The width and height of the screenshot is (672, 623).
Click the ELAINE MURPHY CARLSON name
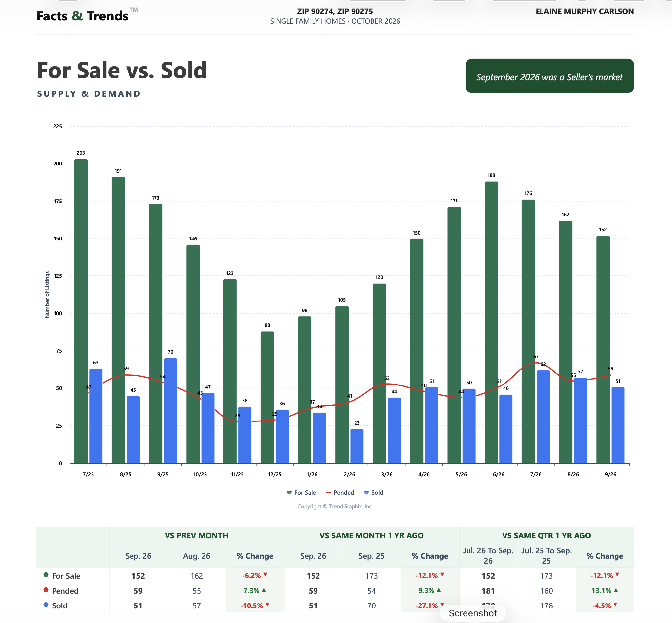(585, 11)
